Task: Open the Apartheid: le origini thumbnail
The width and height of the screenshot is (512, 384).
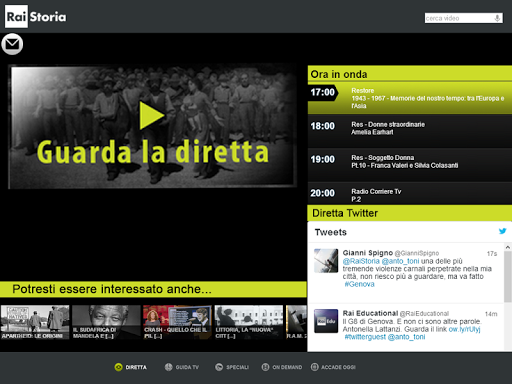Action: (35, 322)
